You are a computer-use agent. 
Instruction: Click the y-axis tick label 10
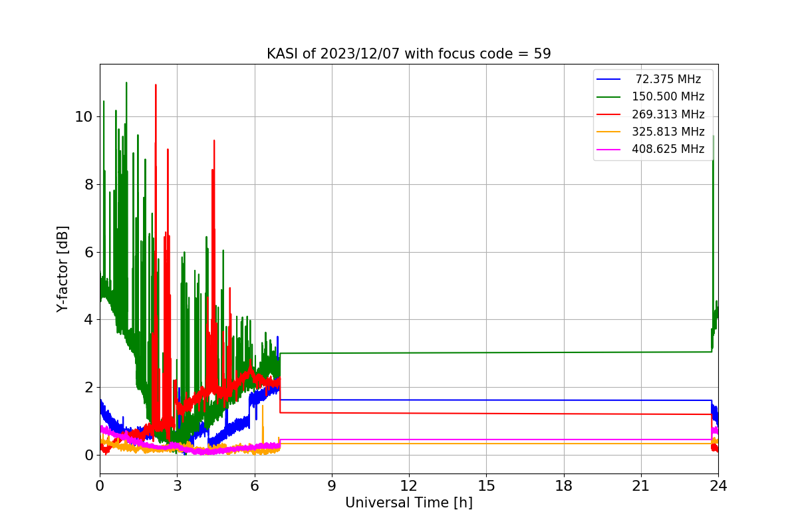pyautogui.click(x=84, y=117)
